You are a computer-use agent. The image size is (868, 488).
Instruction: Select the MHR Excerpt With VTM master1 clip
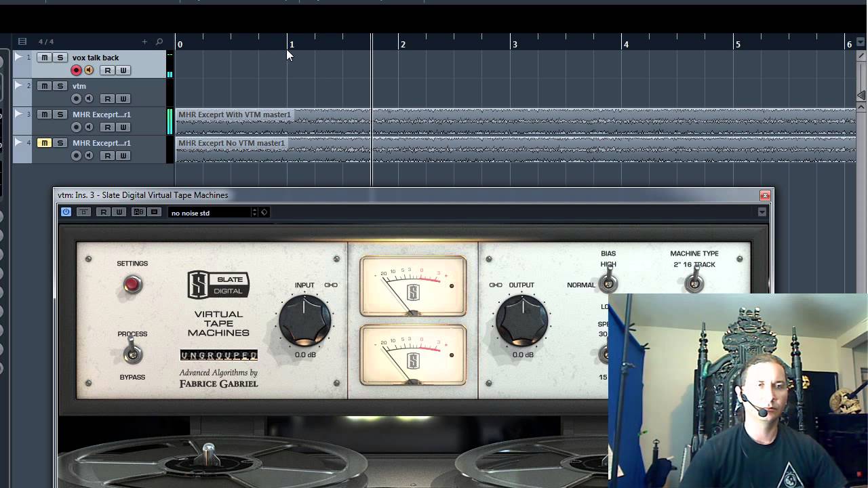coord(515,121)
